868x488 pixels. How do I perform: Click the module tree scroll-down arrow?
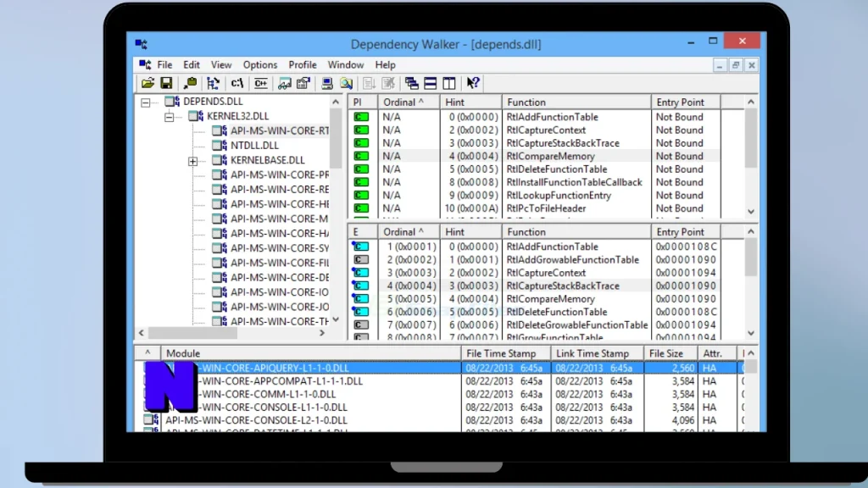click(336, 320)
